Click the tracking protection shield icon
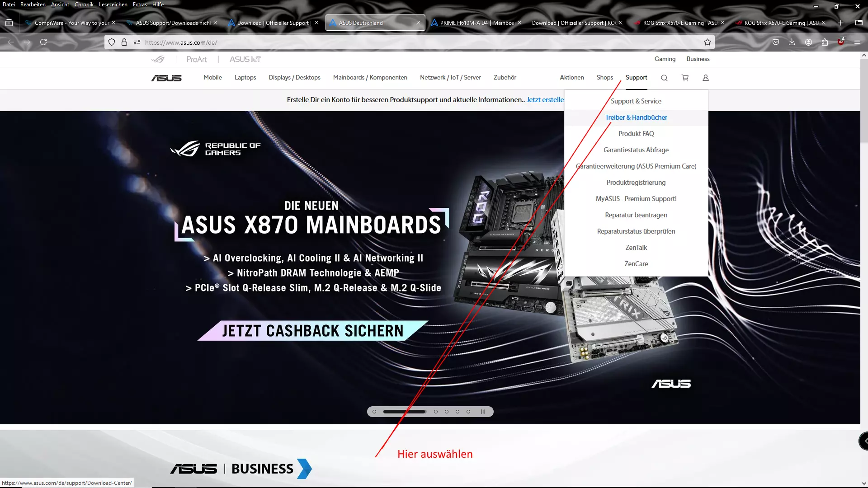This screenshot has height=488, width=868. coord(112,42)
